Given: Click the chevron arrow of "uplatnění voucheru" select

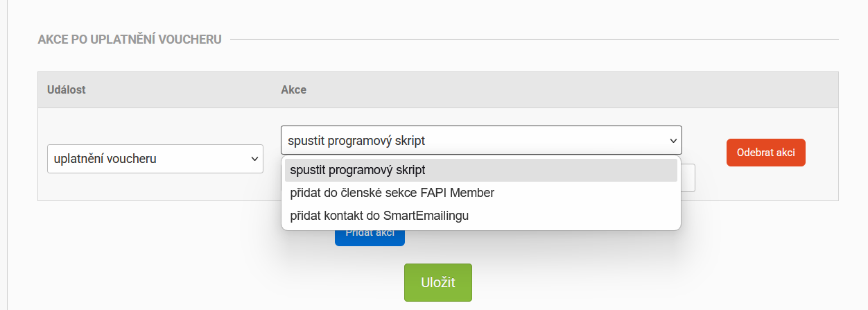Looking at the screenshot, I should click(x=254, y=159).
